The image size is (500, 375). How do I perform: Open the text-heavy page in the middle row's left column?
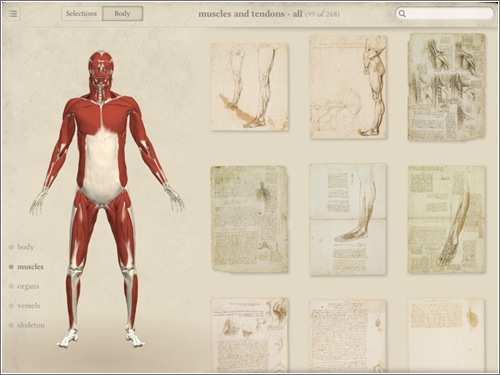249,219
